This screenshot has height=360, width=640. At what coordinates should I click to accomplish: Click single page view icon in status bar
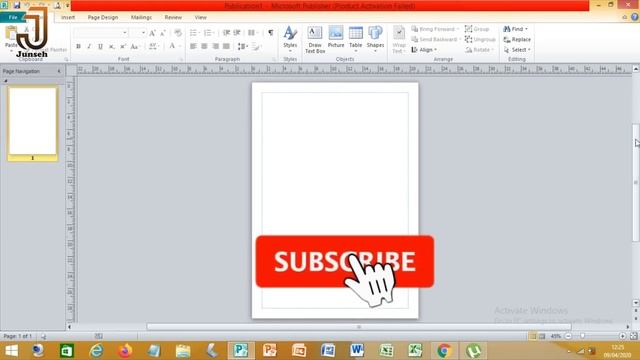pyautogui.click(x=533, y=336)
